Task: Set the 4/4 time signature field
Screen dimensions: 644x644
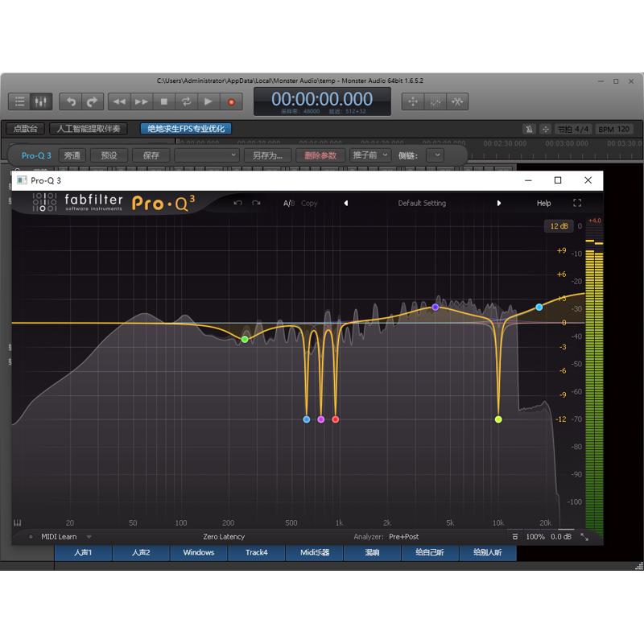Action: [573, 130]
